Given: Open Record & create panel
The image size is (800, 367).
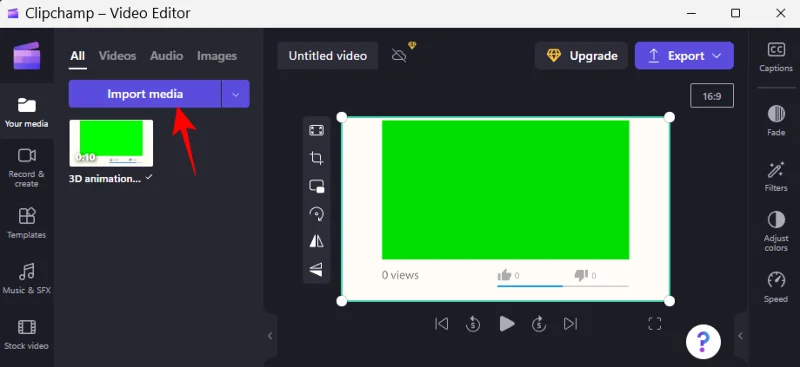Looking at the screenshot, I should pos(27,167).
